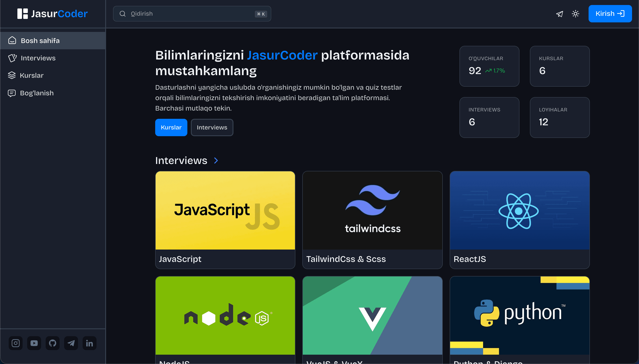The width and height of the screenshot is (639, 364).
Task: Click the ⌘K shortcut badge
Action: [x=261, y=14]
